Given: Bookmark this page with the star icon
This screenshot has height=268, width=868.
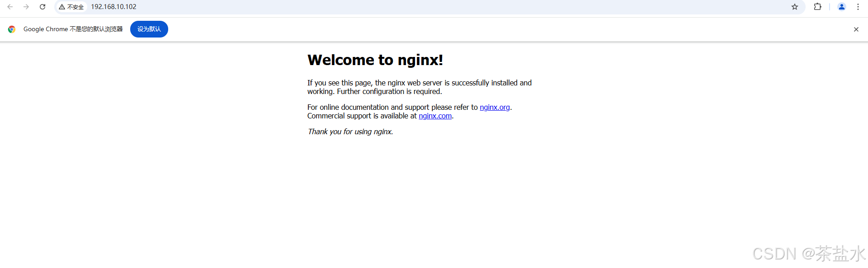Looking at the screenshot, I should click(795, 7).
